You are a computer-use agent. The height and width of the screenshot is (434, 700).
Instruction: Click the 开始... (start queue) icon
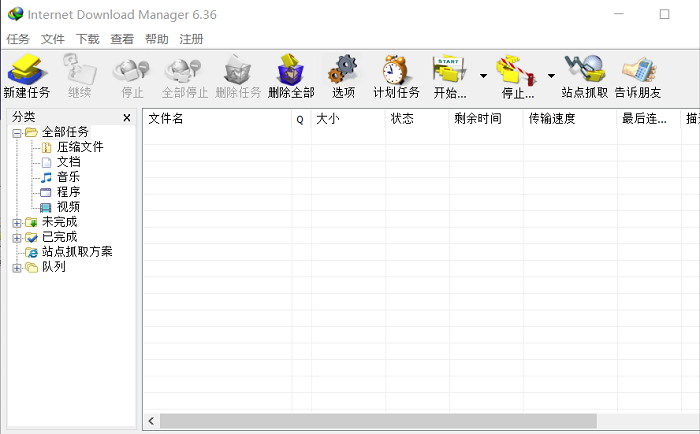pos(450,70)
